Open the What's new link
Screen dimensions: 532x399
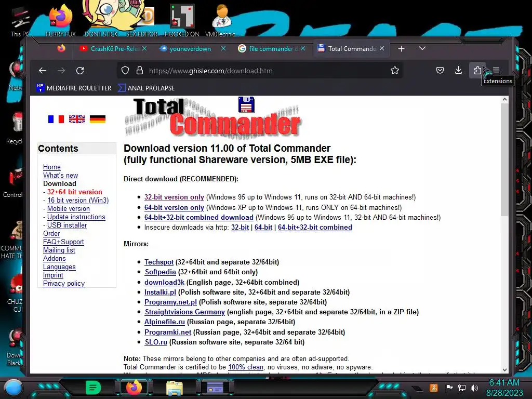tap(60, 176)
